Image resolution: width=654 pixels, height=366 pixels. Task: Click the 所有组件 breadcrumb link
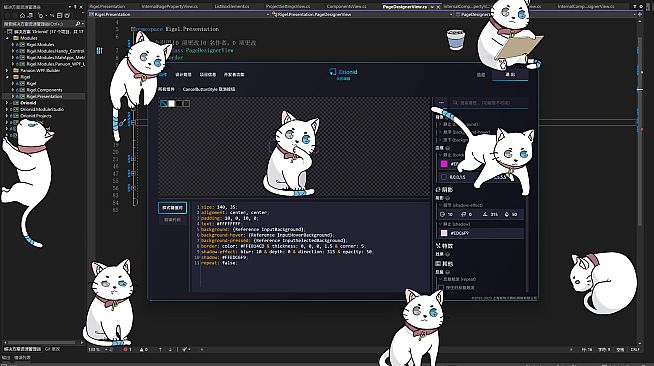[166, 89]
